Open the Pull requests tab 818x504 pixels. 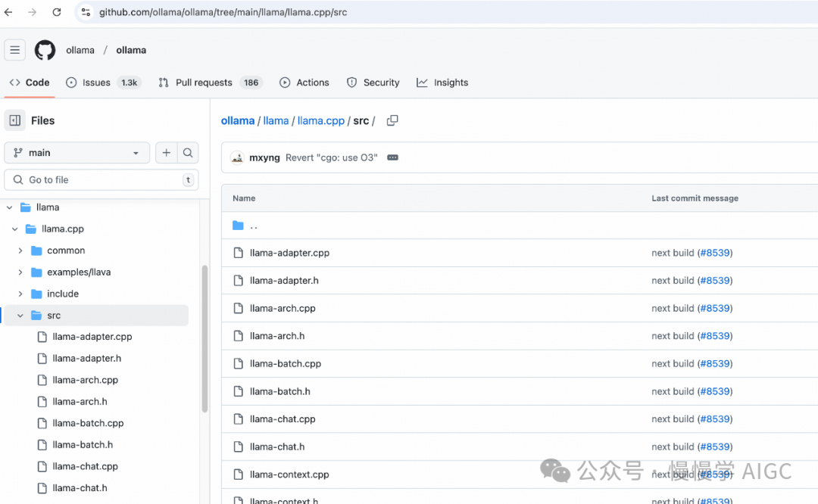(211, 82)
